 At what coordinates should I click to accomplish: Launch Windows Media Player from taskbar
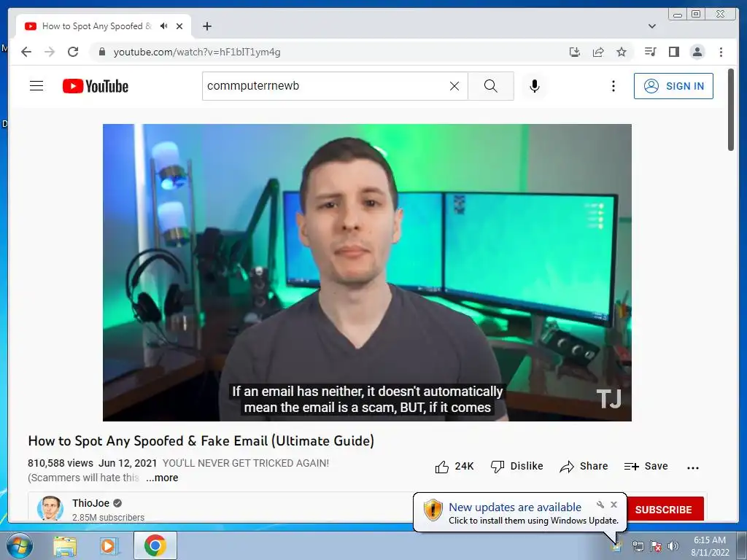coord(109,545)
